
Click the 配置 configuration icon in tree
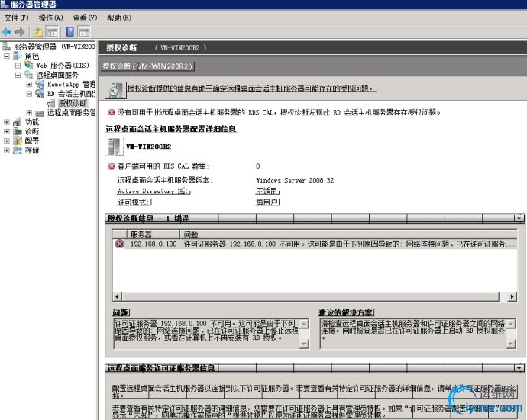pos(18,141)
